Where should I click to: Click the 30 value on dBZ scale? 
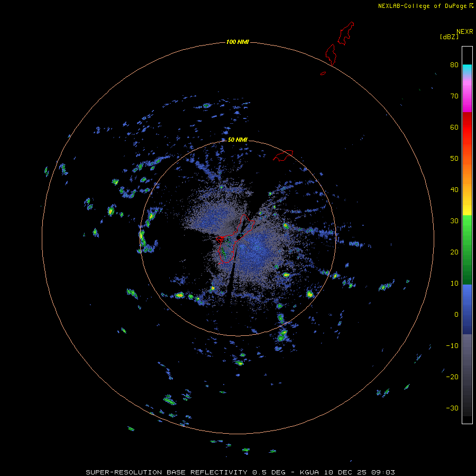pos(454,221)
